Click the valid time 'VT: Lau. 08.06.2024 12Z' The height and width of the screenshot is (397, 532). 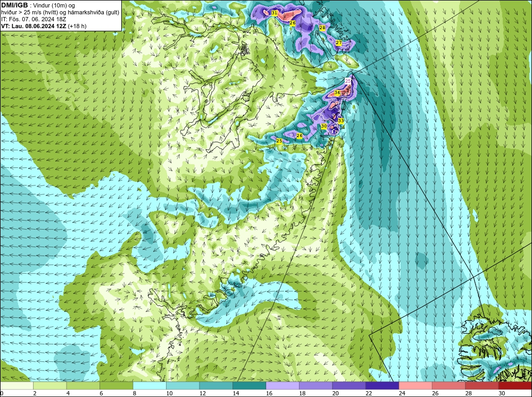click(x=34, y=26)
